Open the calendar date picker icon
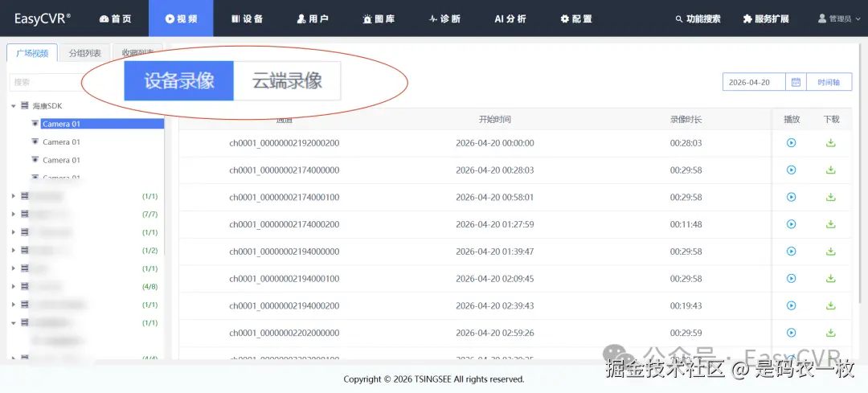Image resolution: width=868 pixels, height=393 pixels. [x=796, y=82]
